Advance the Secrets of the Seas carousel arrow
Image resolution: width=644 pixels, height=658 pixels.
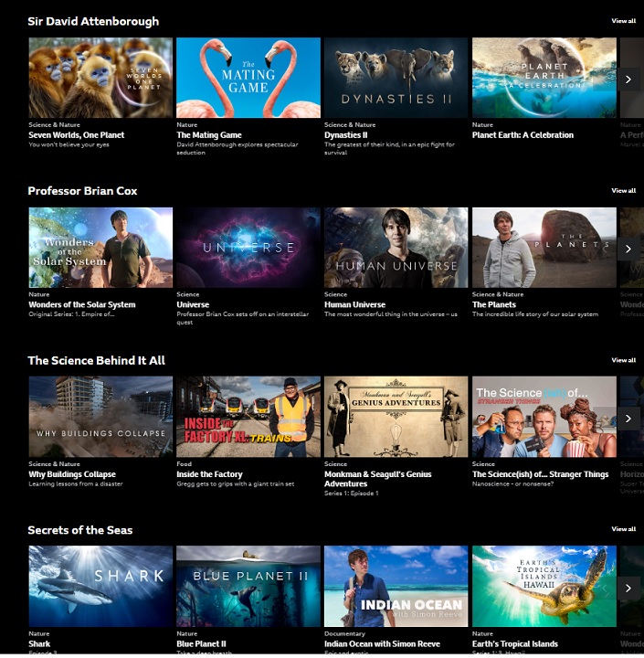point(628,588)
